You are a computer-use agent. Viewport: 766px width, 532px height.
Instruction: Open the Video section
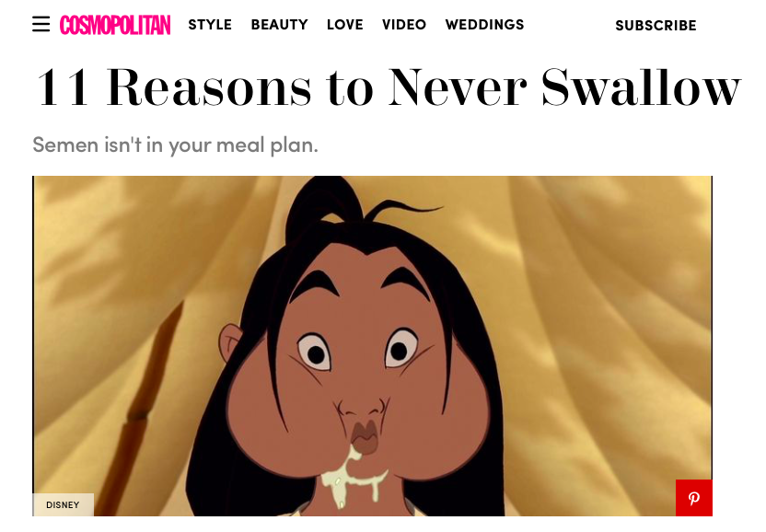point(404,25)
